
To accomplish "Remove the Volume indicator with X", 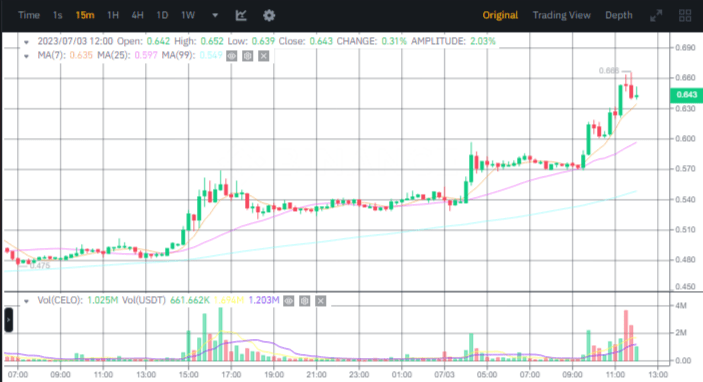I will click(x=321, y=301).
